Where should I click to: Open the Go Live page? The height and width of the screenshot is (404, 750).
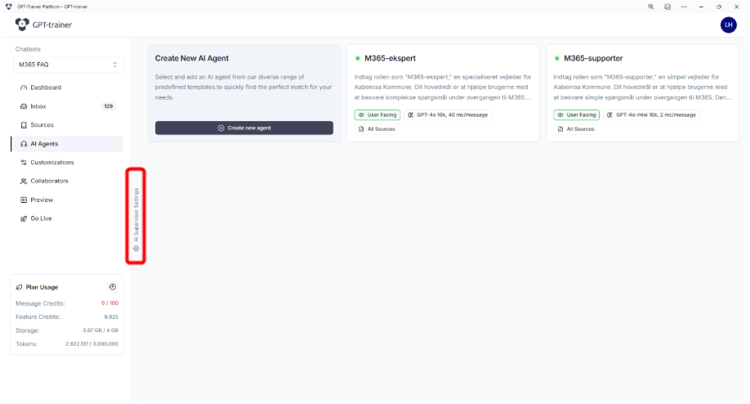click(67, 218)
